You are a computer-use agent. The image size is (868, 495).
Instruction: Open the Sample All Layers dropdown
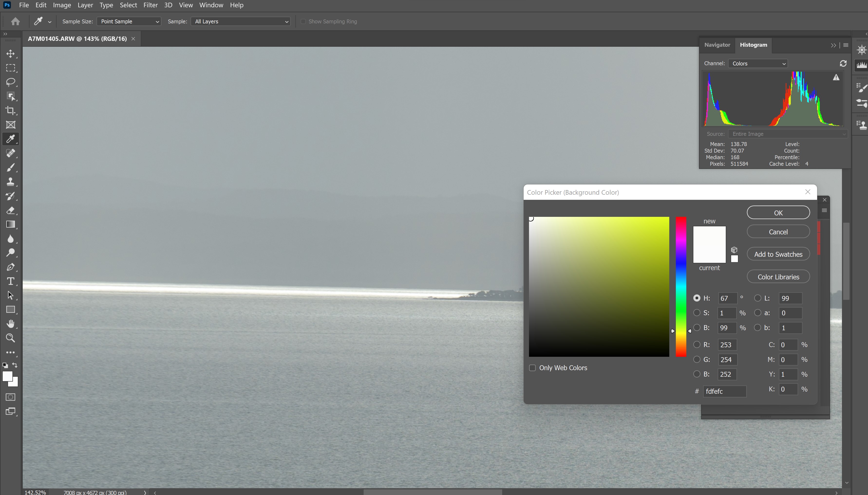240,21
